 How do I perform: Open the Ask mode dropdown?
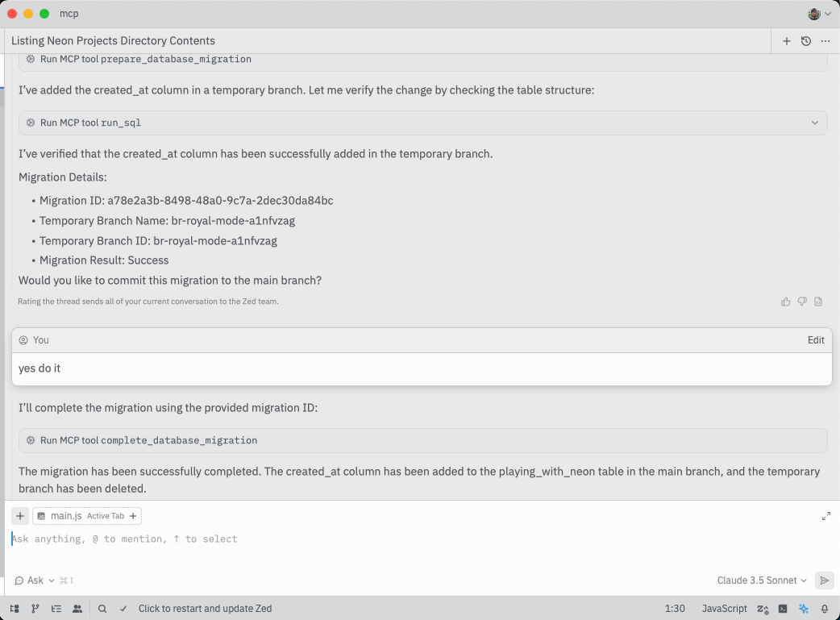coord(35,580)
